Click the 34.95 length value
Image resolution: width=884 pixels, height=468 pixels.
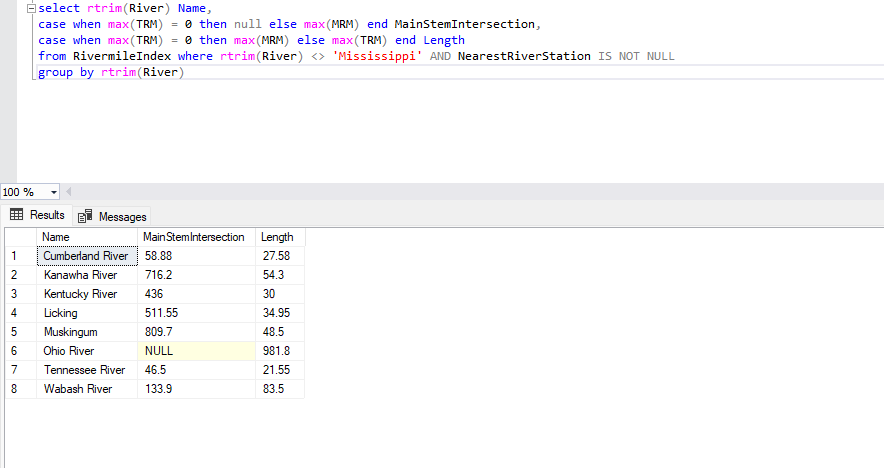click(x=280, y=313)
